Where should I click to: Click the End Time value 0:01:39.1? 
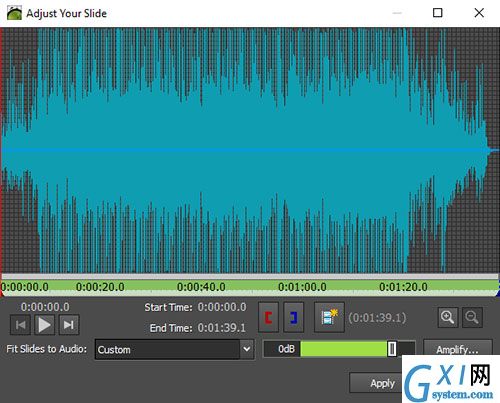pos(222,328)
